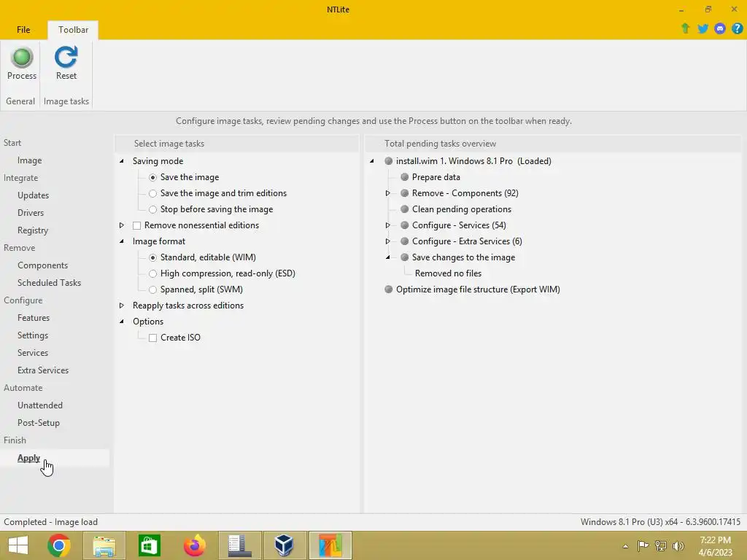Screen dimensions: 747x560
Task: Open Unattended page in sidebar
Action: (x=39, y=405)
